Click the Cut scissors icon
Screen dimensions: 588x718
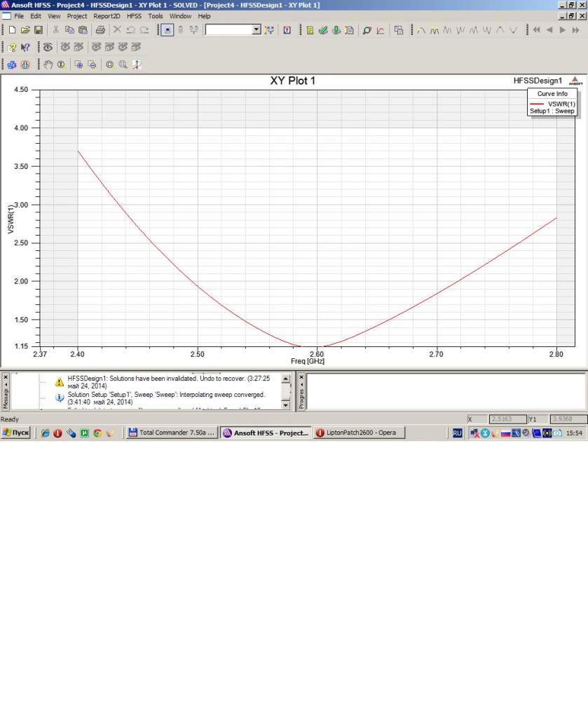56,30
